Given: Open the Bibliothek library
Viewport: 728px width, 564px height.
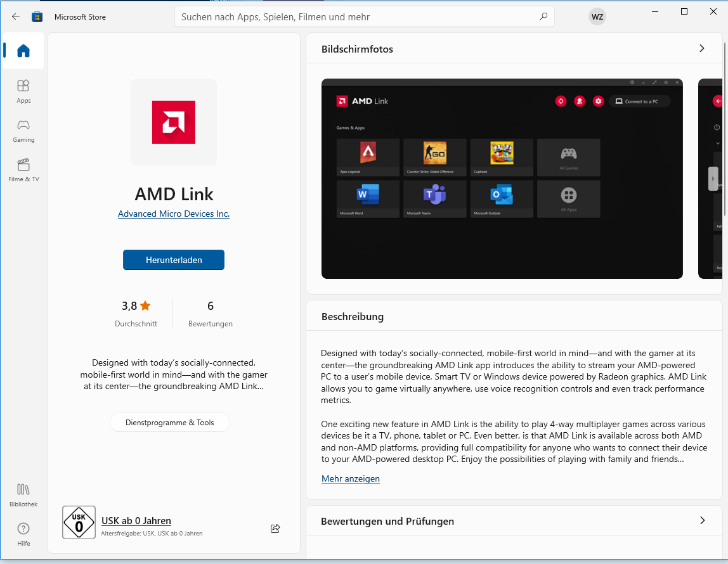Looking at the screenshot, I should tap(23, 496).
